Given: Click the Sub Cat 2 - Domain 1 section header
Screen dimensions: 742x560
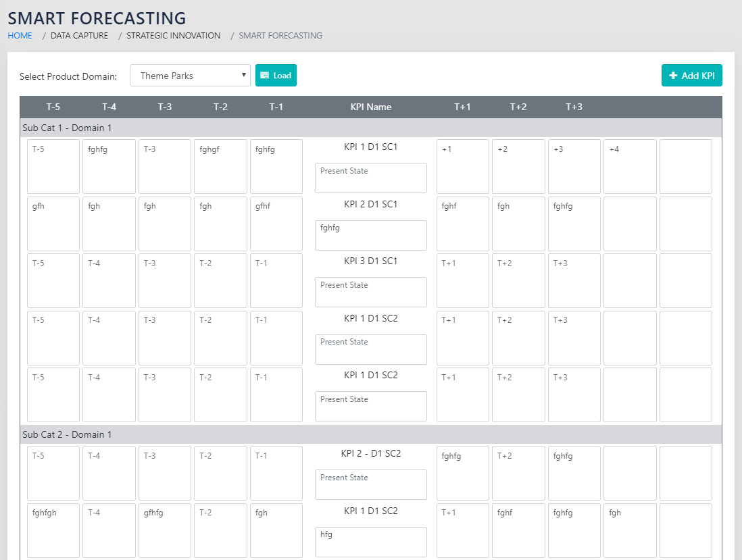Looking at the screenshot, I should (x=68, y=434).
